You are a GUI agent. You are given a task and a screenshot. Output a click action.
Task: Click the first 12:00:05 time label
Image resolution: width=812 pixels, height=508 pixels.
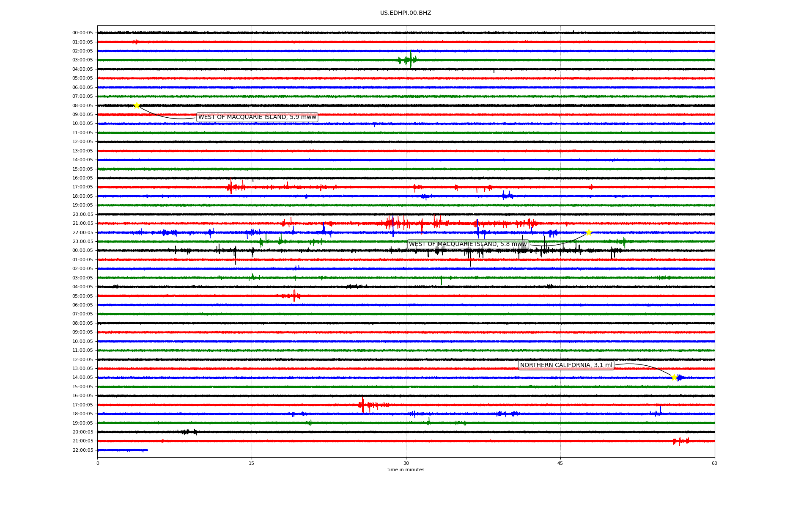82,142
